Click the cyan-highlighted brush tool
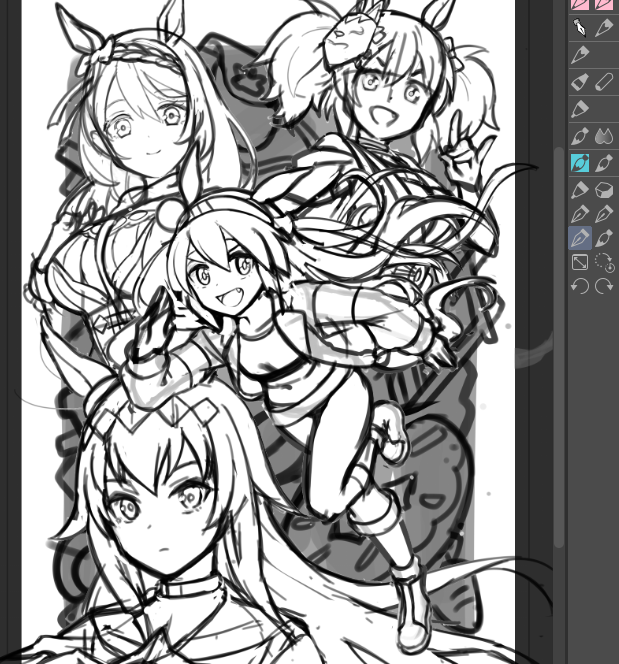 580,163
